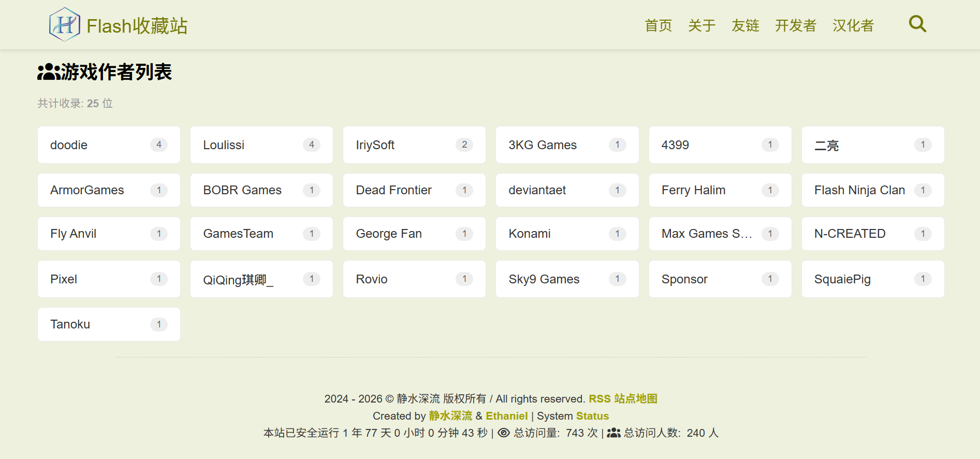Open the QiQing琪卿_ author card
Image resolution: width=980 pixels, height=459 pixels.
(x=261, y=279)
